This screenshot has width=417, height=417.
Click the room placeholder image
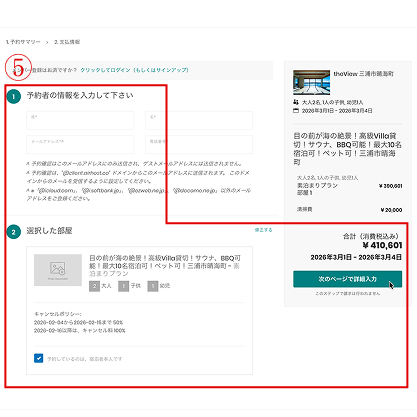click(58, 270)
